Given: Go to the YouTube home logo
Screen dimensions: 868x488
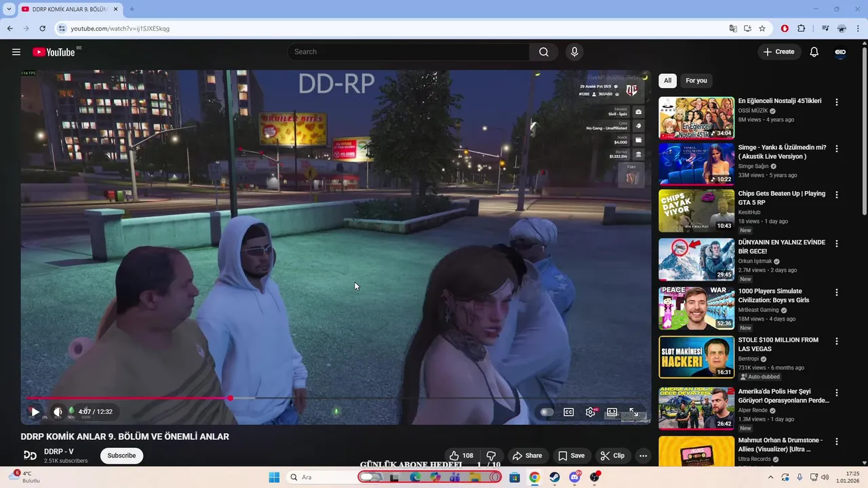Looking at the screenshot, I should coord(54,52).
